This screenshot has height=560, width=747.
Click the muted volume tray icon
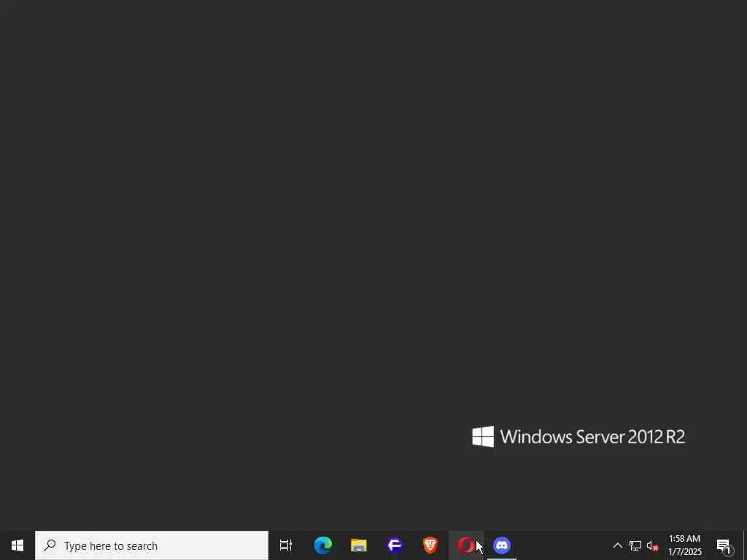click(x=653, y=545)
